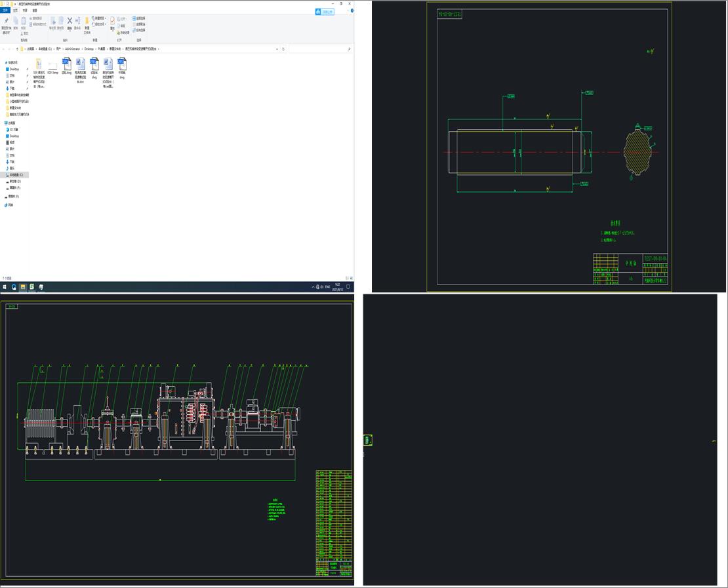
Task: Click into the Explorer search box
Action: pyautogui.click(x=319, y=49)
